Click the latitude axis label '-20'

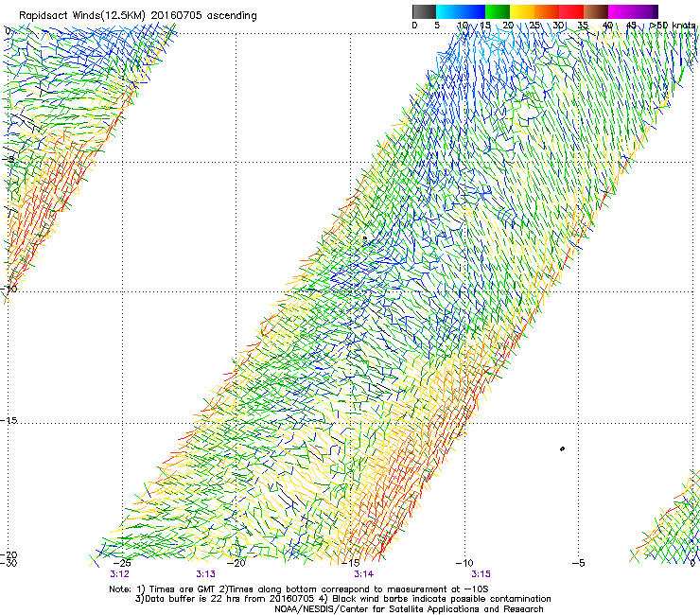9,554
